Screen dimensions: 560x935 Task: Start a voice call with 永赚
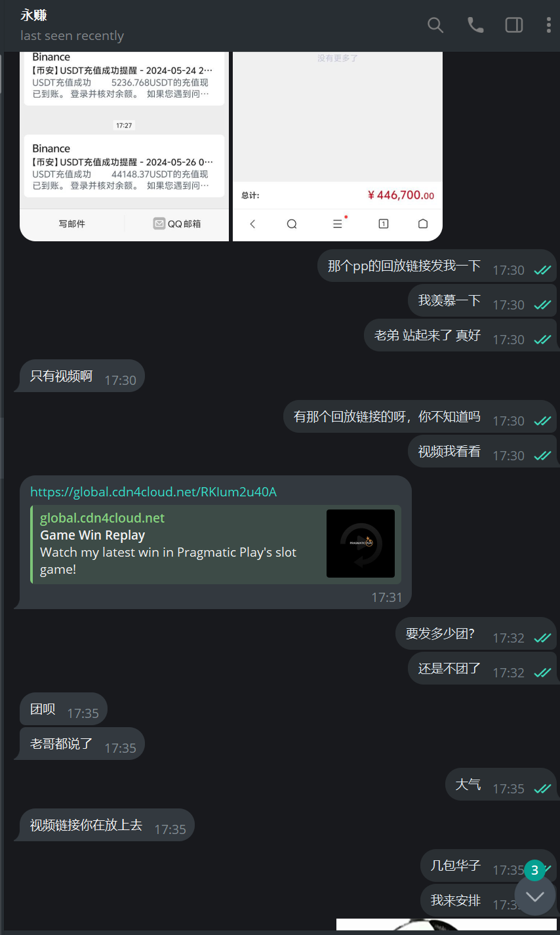pos(475,26)
